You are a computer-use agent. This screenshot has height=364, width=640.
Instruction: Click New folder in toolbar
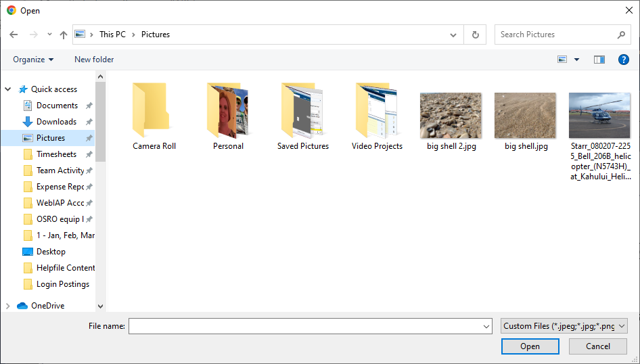pyautogui.click(x=94, y=60)
